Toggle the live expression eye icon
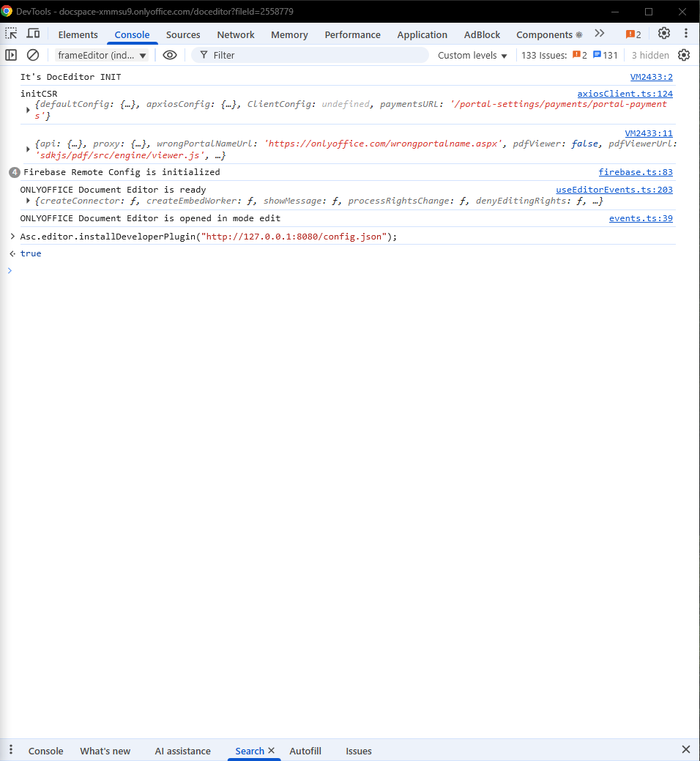 [x=169, y=55]
